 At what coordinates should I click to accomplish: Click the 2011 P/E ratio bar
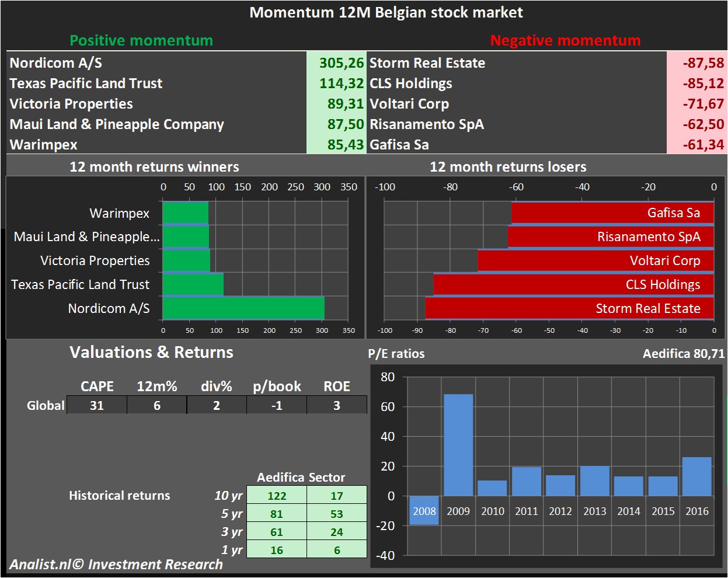[x=527, y=481]
